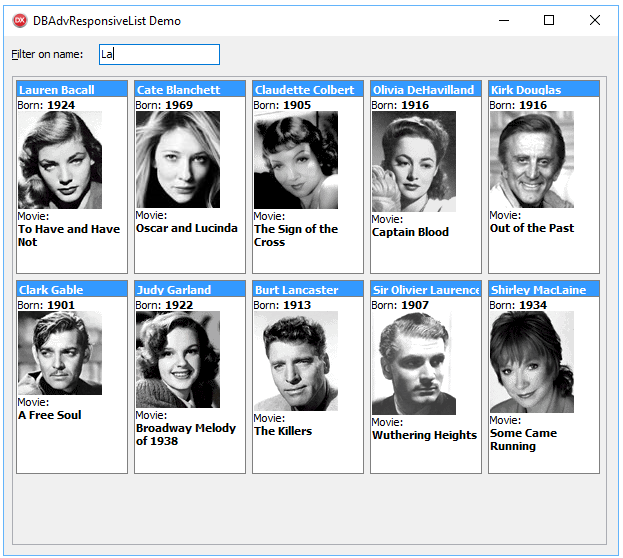The width and height of the screenshot is (623, 558).
Task: Open the Claudette Colbert portrait
Action: point(296,160)
